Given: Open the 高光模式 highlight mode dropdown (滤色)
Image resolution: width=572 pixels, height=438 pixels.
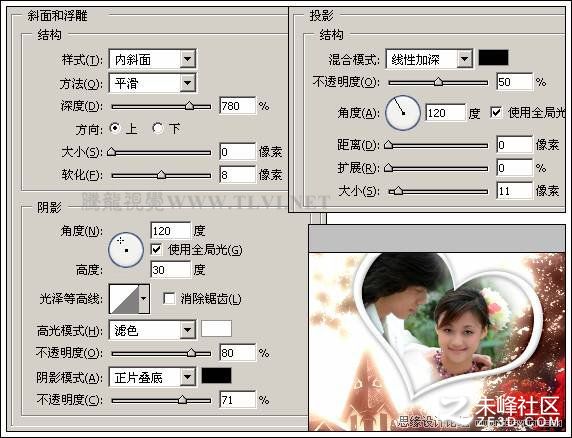Looking at the screenshot, I should coord(152,330).
